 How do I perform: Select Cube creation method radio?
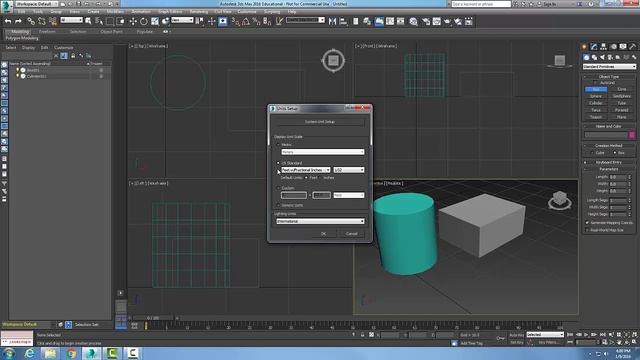pyautogui.click(x=592, y=153)
